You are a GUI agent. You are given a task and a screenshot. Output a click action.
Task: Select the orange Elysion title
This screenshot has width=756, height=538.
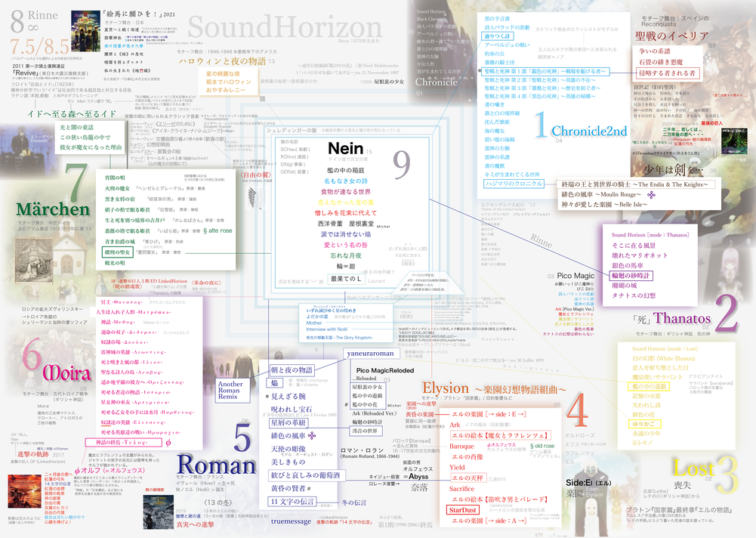[446, 388]
